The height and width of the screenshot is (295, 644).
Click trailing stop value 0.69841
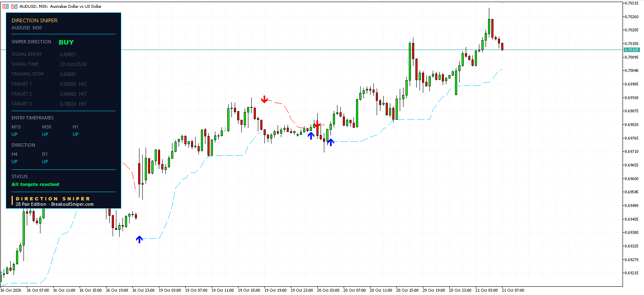[x=68, y=74]
